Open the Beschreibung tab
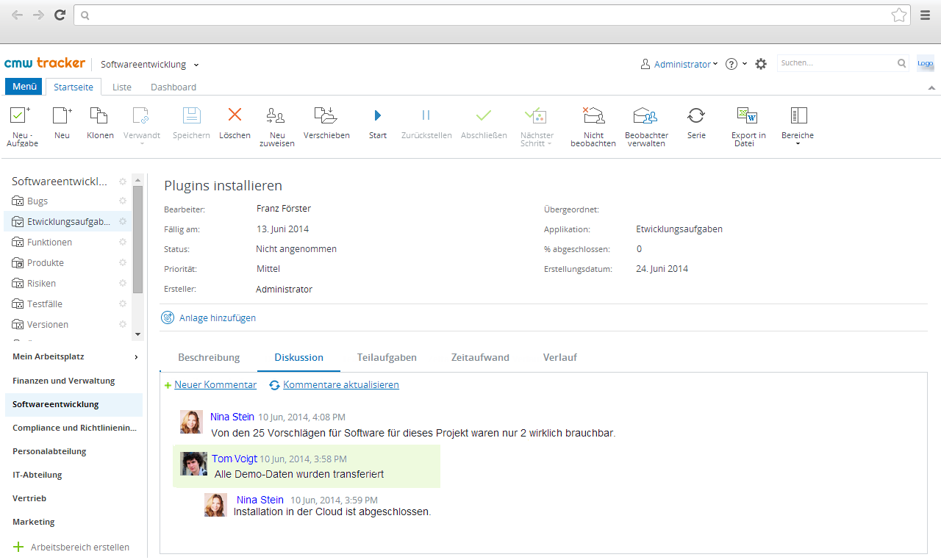The height and width of the screenshot is (560, 941). click(x=209, y=357)
